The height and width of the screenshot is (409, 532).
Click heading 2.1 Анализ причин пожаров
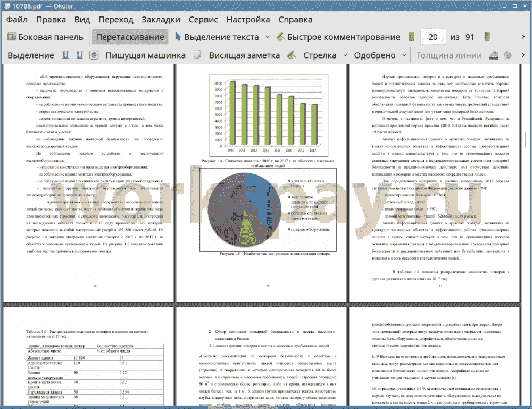pos(269,346)
